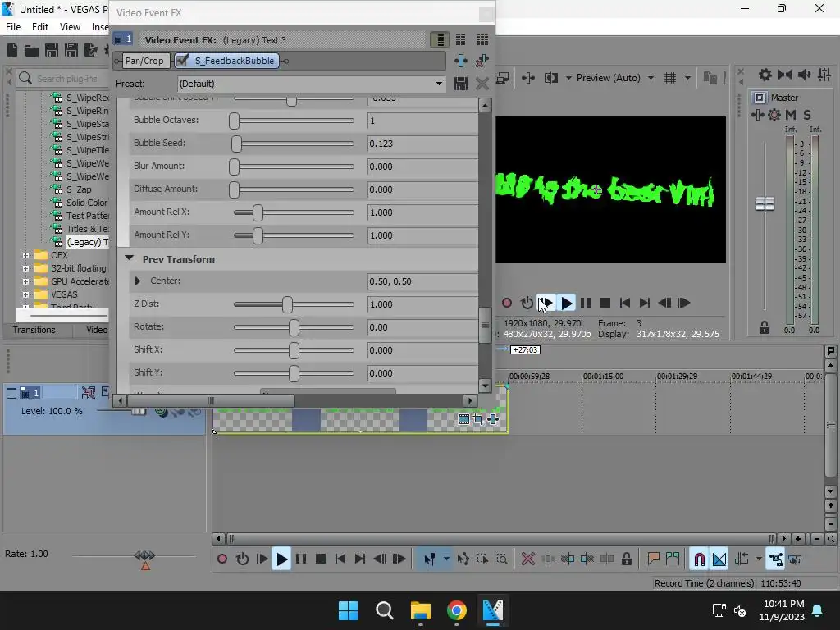Go to end in preview transport
This screenshot has width=840, height=630.
645,304
